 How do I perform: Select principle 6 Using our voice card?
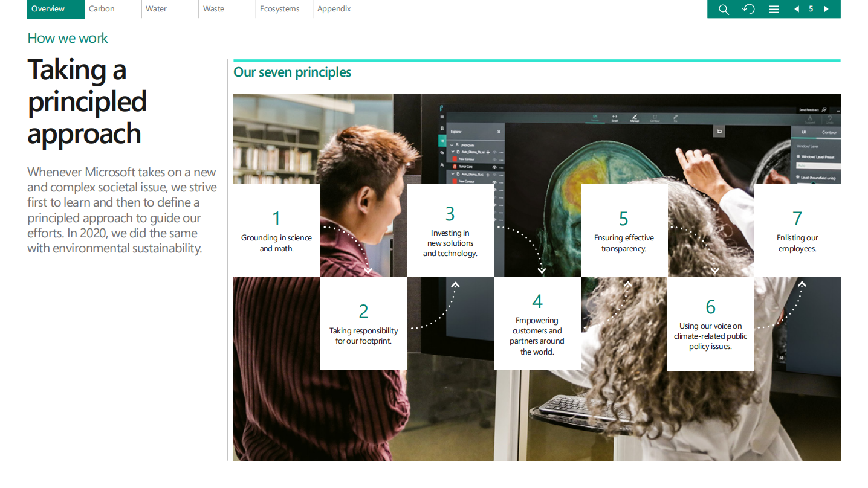(710, 324)
